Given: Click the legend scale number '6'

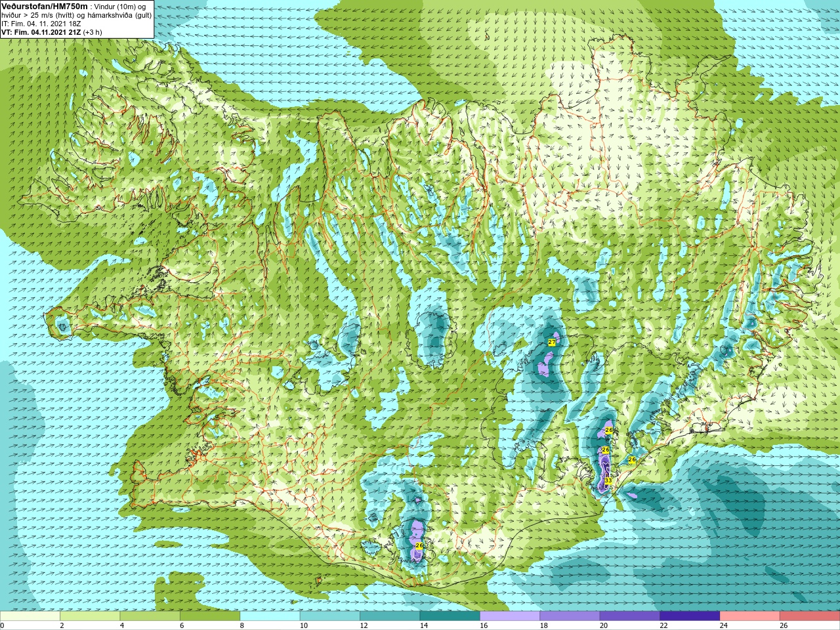Looking at the screenshot, I should pyautogui.click(x=182, y=626).
